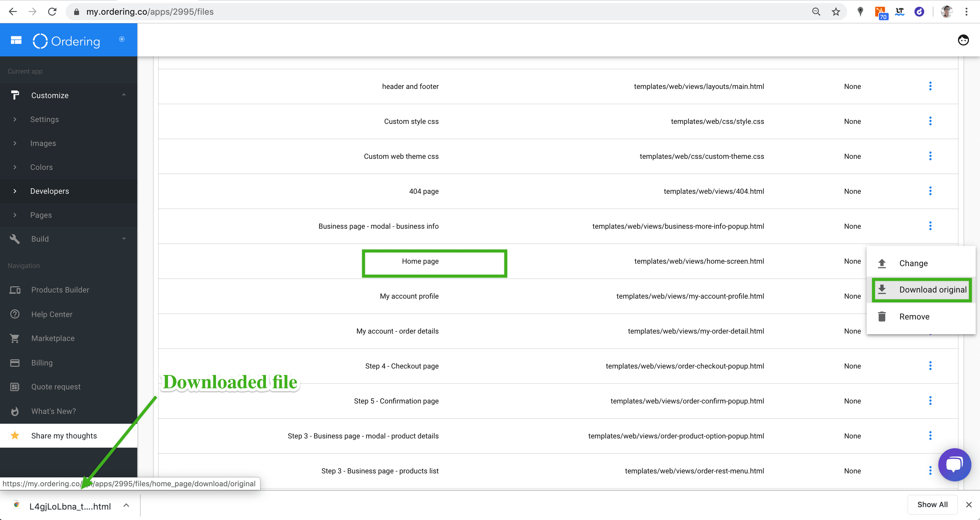Bookmark this page with the star icon

(x=835, y=12)
